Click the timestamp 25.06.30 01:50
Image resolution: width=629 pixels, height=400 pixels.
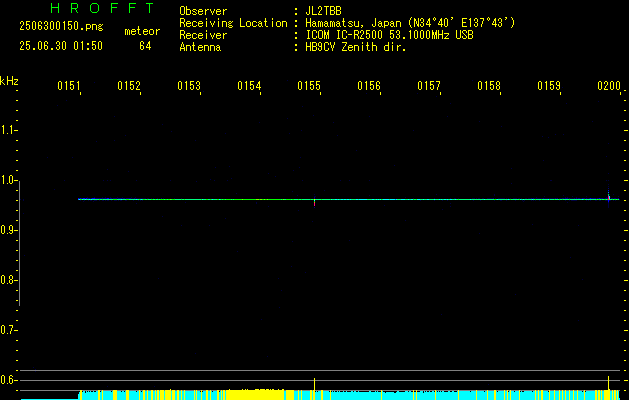[61, 46]
